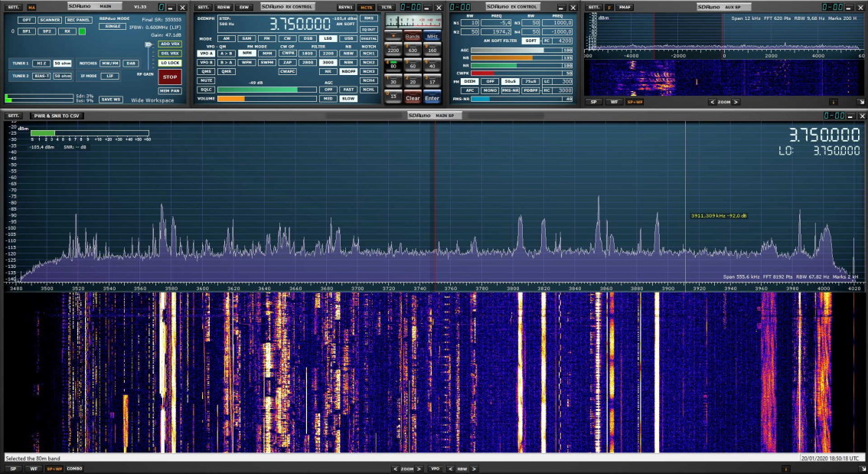Click the info icon in Main SP bottom bar
Image resolution: width=868 pixels, height=474 pixels.
(787, 469)
